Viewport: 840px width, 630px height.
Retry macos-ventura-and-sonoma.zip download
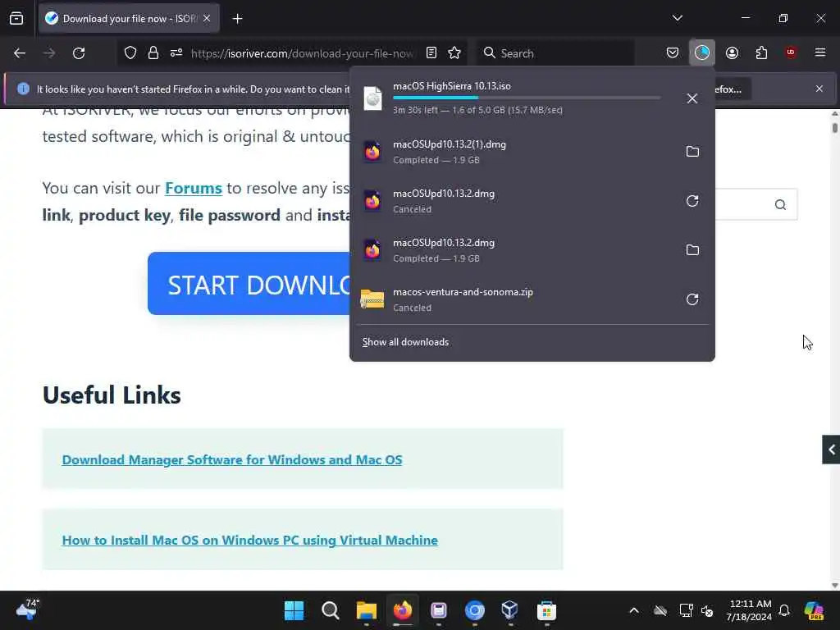[x=692, y=299]
